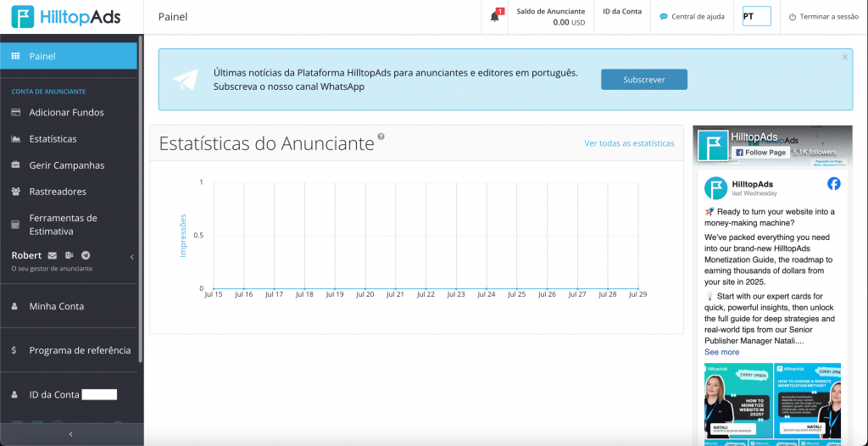Click ID da Conta in header
Viewport: 868px width, 446px height.
tap(622, 11)
